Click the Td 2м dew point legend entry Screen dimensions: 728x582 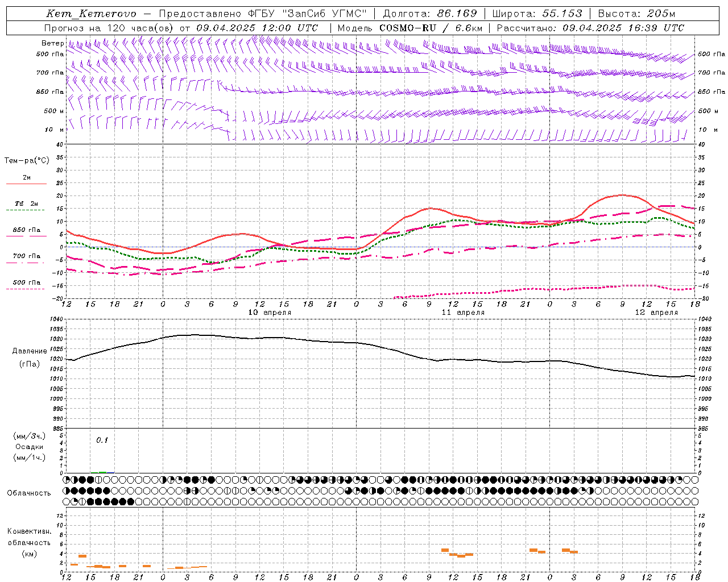click(x=26, y=203)
